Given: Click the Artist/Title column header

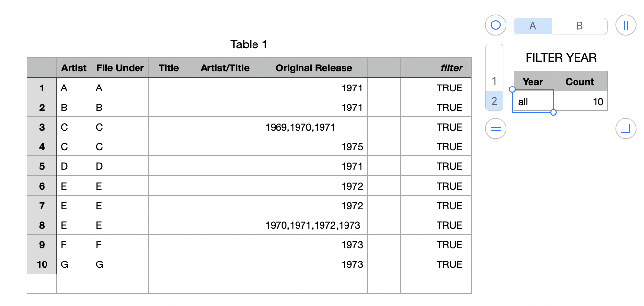Looking at the screenshot, I should [225, 68].
